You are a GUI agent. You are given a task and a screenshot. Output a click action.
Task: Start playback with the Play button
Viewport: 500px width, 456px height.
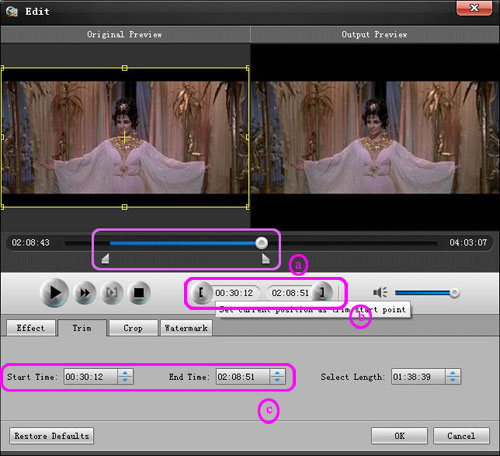pyautogui.click(x=54, y=293)
